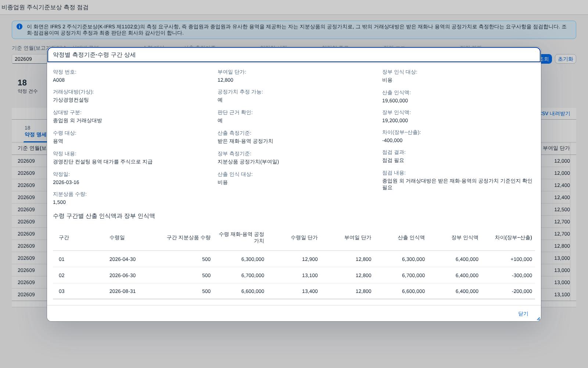This screenshot has width=588, height=368.
Task: Click the 상대방 구분 value 종업원 외 거래상대방
Action: coord(78,121)
